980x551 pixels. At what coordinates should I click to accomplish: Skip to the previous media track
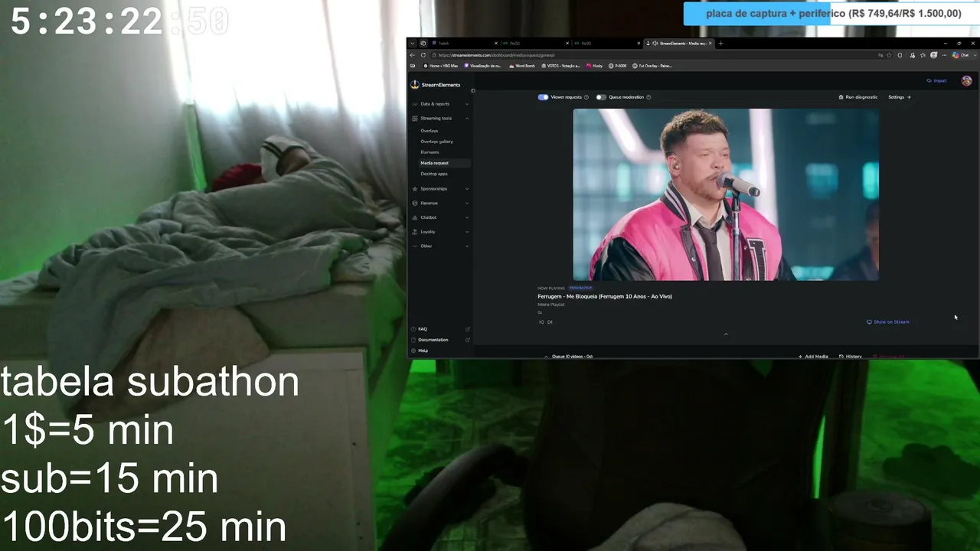pyautogui.click(x=541, y=322)
